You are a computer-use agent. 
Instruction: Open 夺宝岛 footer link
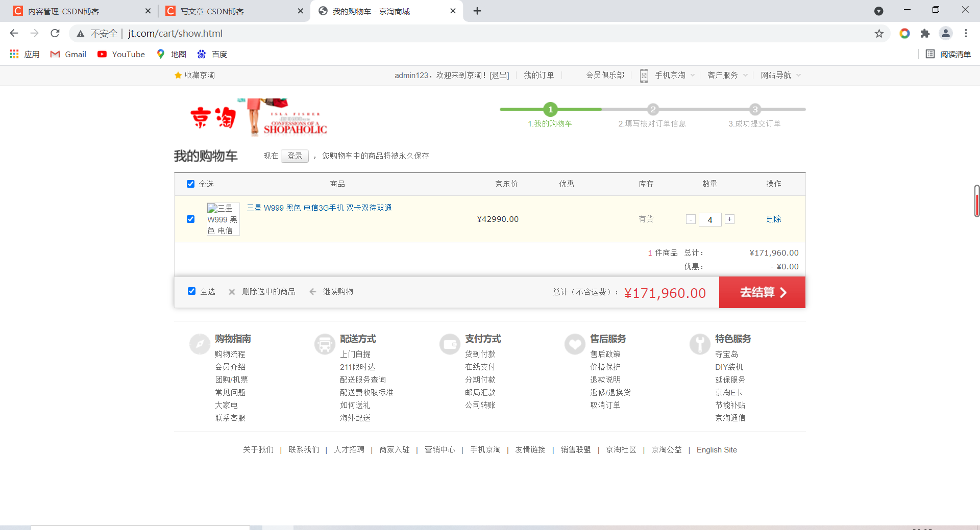[726, 354]
